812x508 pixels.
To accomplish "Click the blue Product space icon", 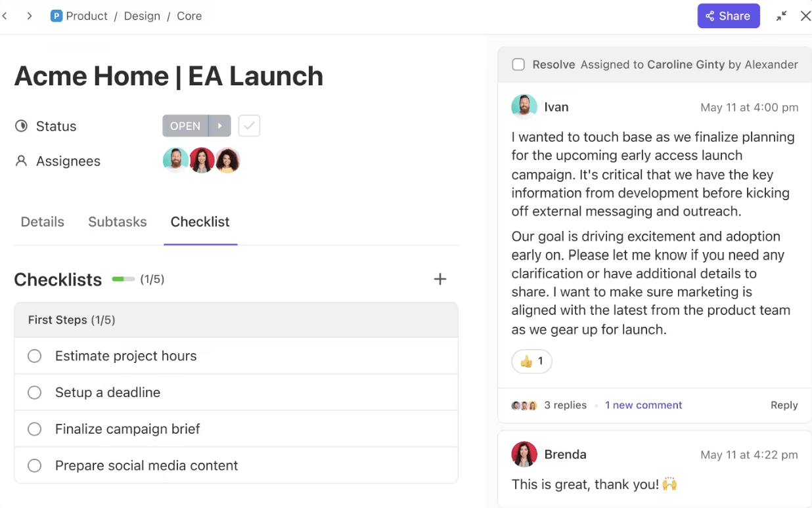I will [56, 16].
